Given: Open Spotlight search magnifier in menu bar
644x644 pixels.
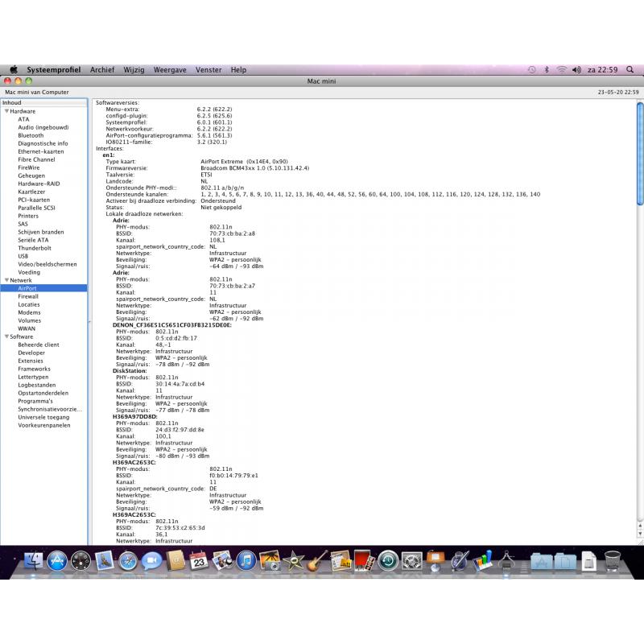Looking at the screenshot, I should (x=630, y=70).
